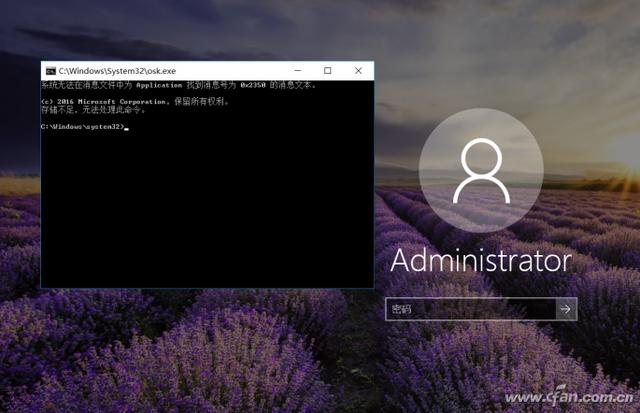Click the submit arrow beside the password box
This screenshot has width=640, height=413.
(x=566, y=309)
